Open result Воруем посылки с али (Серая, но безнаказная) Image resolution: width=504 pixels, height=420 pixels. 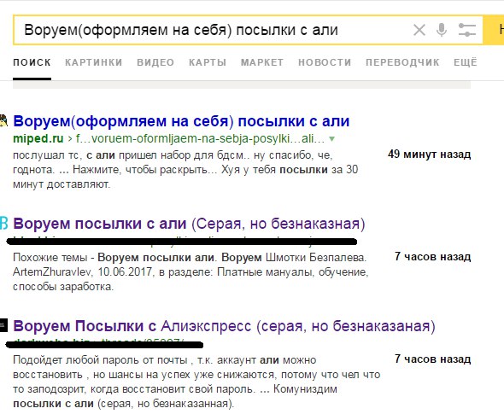(189, 224)
